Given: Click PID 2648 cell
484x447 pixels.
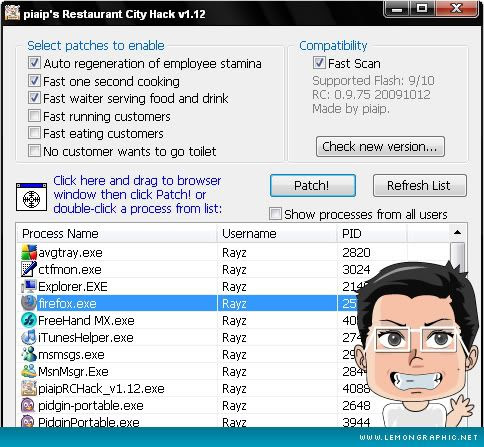Looking at the screenshot, I should pyautogui.click(x=356, y=406).
